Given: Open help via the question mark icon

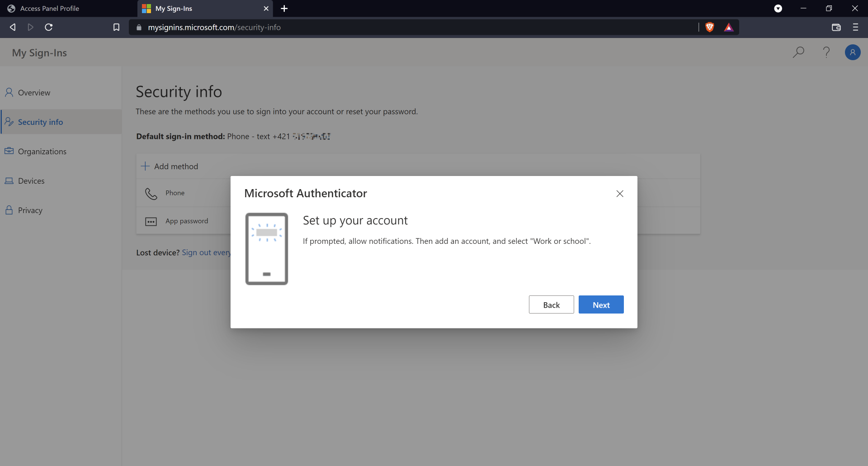Looking at the screenshot, I should (826, 52).
